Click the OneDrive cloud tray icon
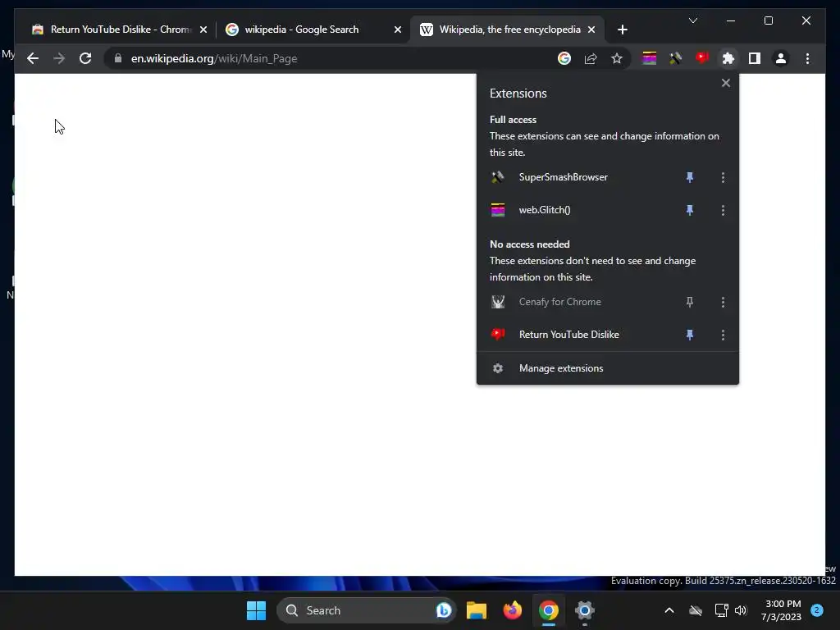 point(696,610)
